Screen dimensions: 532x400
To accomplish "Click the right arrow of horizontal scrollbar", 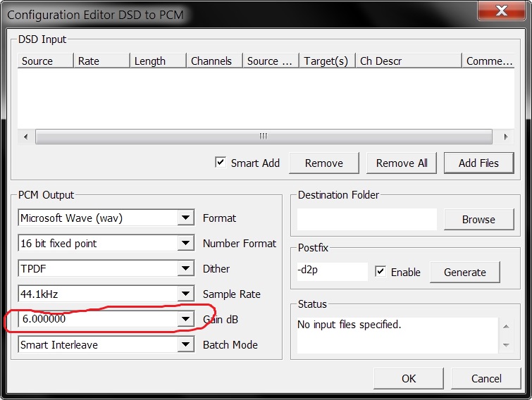I will (x=506, y=137).
